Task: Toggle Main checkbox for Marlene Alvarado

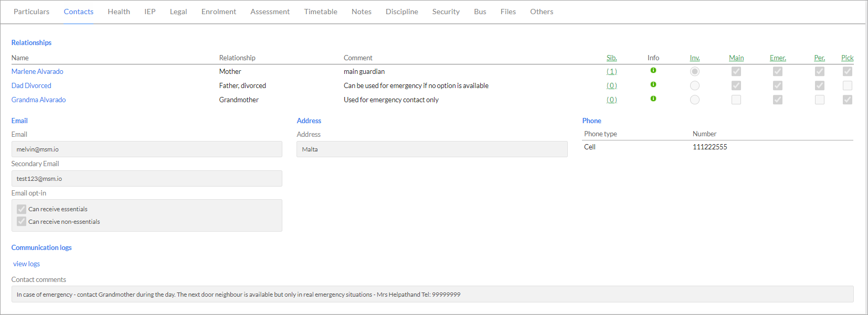Action: [x=736, y=71]
